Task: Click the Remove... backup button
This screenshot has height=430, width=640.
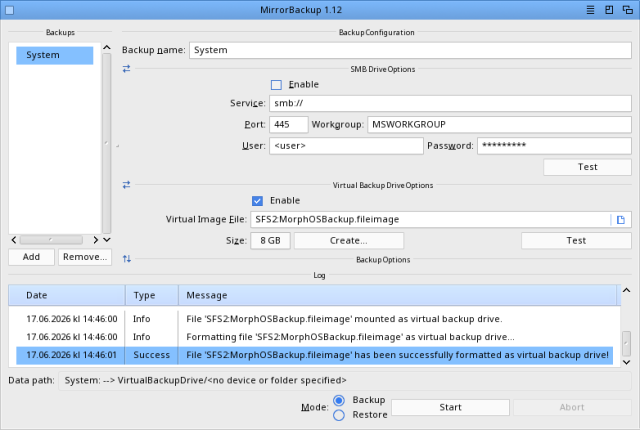Action: pyautogui.click(x=85, y=257)
